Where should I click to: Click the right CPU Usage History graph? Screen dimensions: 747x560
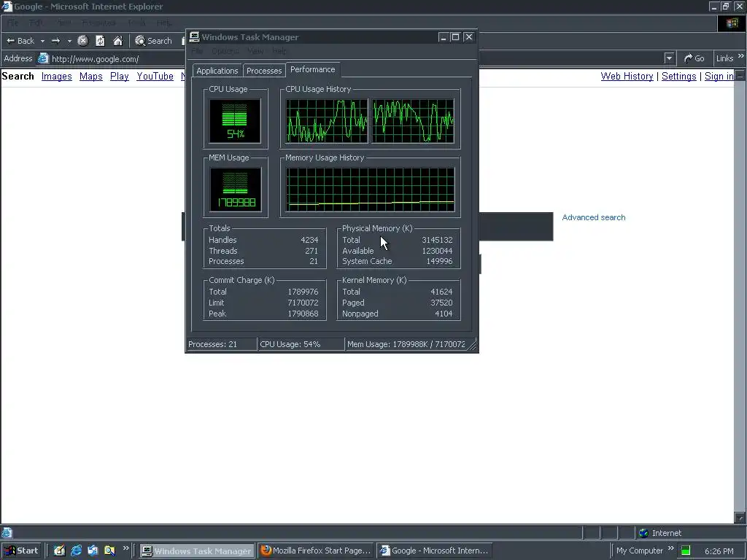[x=413, y=121]
